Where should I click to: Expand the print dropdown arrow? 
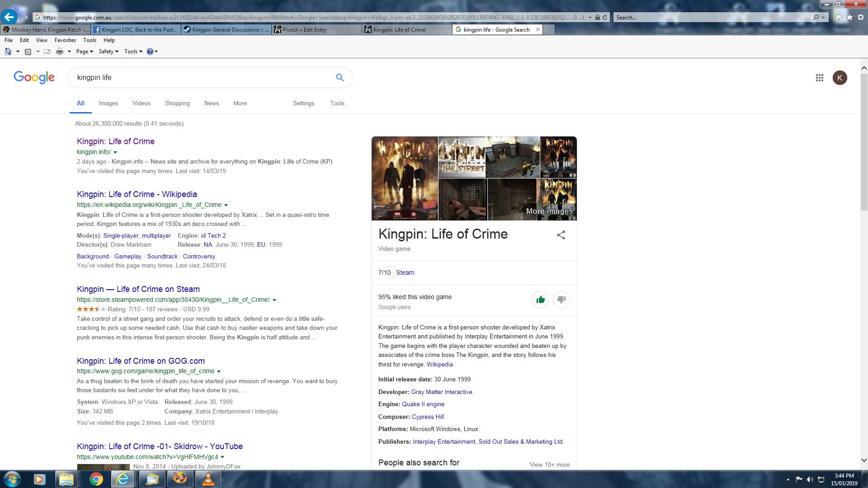click(69, 52)
